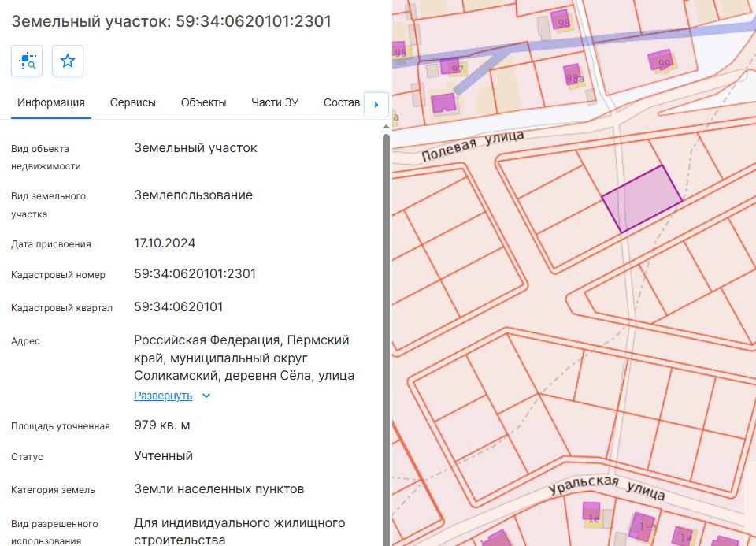Viewport: 756px width, 546px height.
Task: Click the Дата присвоения field label
Action: click(51, 244)
